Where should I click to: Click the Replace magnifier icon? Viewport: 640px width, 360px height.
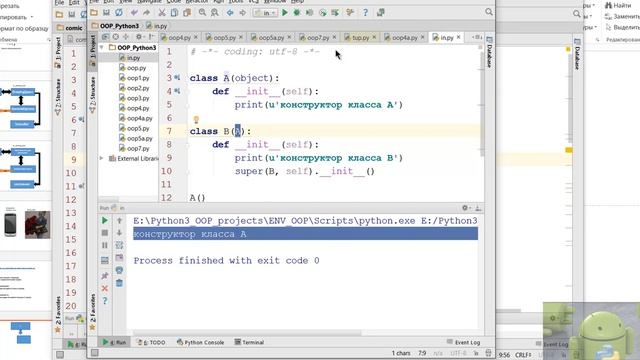pyautogui.click(x=215, y=13)
